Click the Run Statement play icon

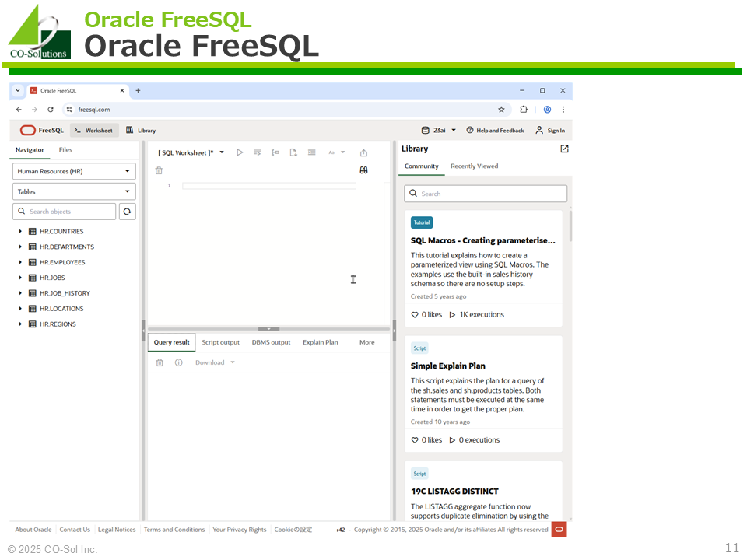240,152
